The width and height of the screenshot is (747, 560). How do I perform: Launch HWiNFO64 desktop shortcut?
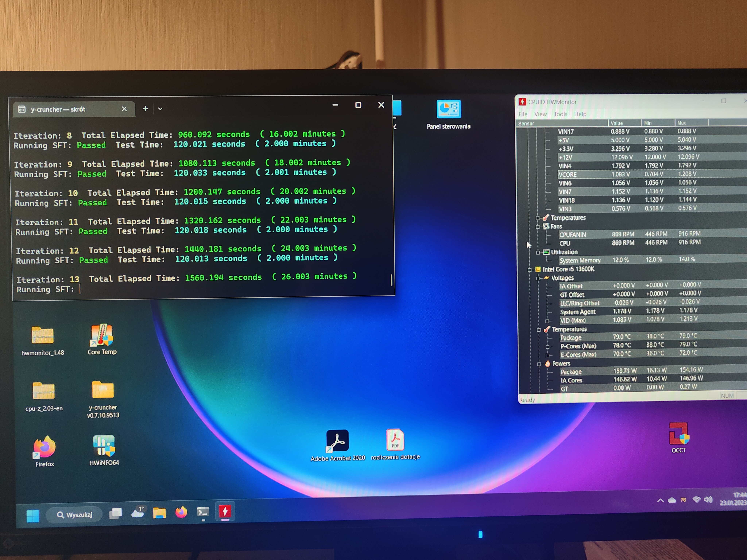[x=104, y=450]
